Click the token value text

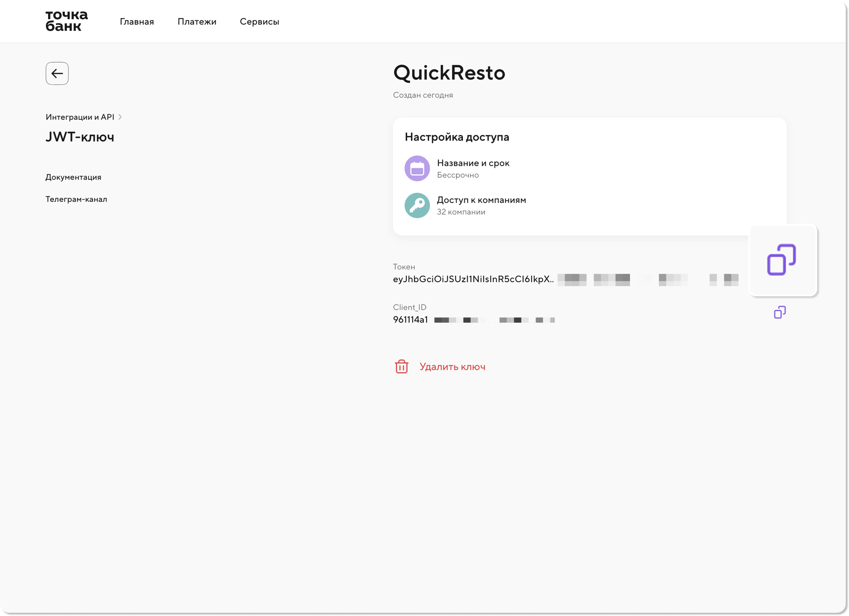[473, 279]
